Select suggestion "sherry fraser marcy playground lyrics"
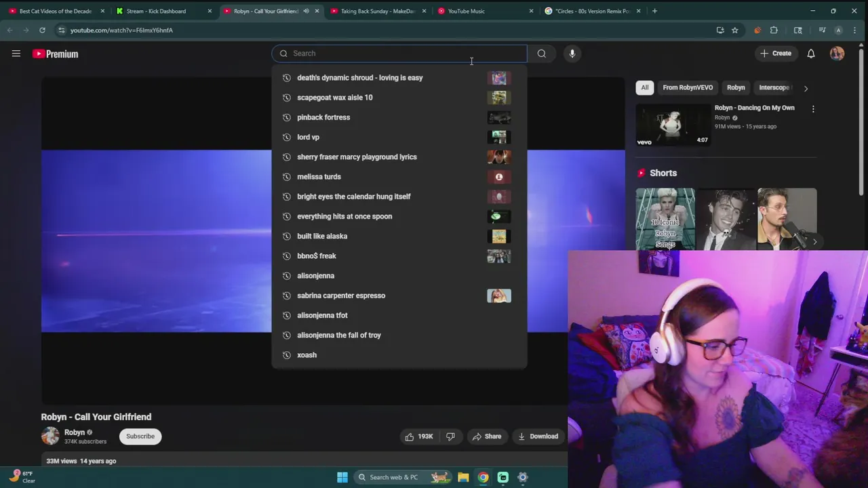Image resolution: width=868 pixels, height=488 pixels. pos(399,157)
